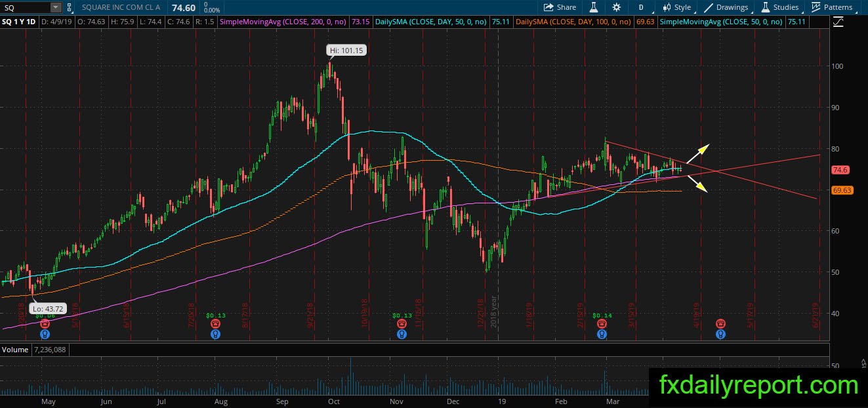
Task: Click the red 74.6 price axis tag
Action: click(840, 170)
